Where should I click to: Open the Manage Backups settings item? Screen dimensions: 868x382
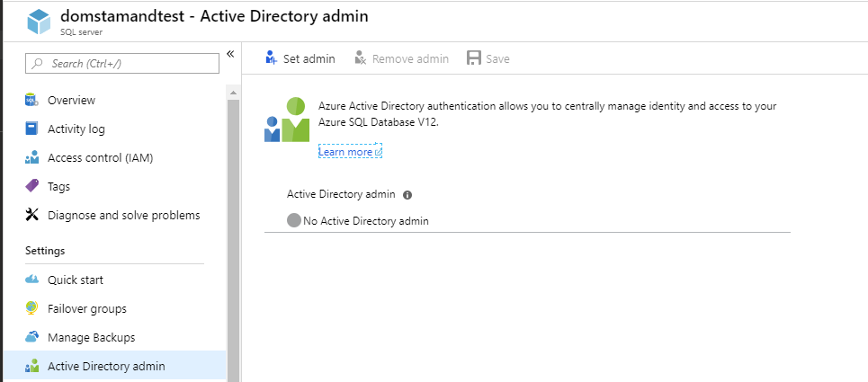tap(114, 337)
